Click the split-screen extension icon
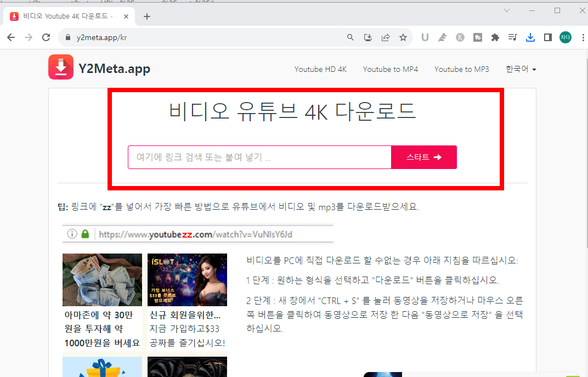 (547, 37)
